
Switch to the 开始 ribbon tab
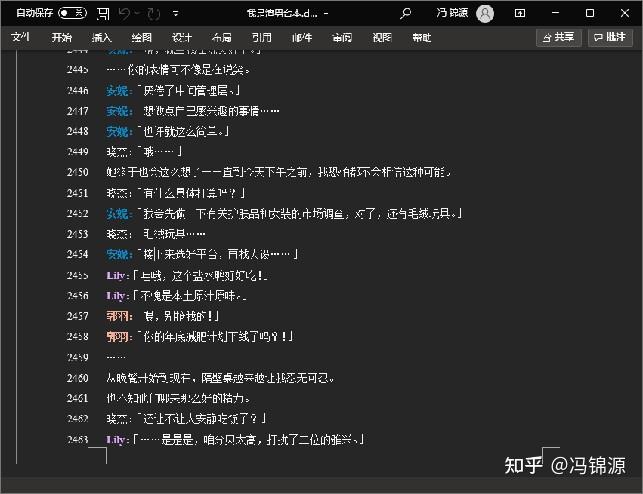62,38
